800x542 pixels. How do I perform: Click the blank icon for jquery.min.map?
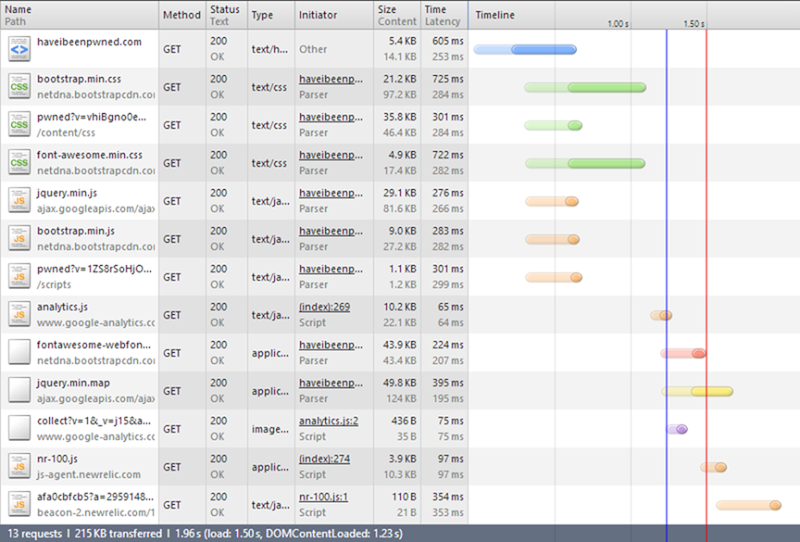[x=19, y=390]
